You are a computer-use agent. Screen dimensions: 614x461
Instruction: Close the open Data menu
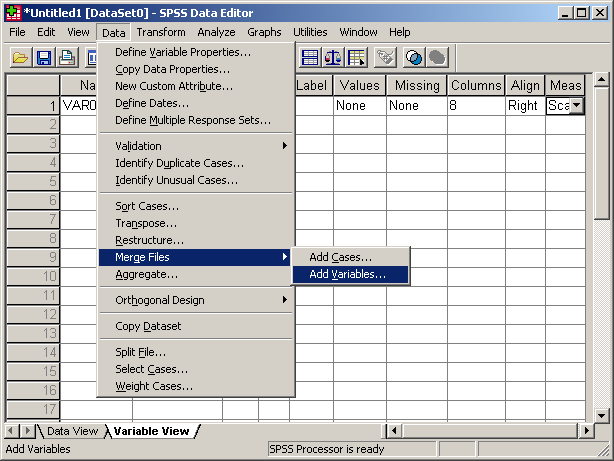click(x=114, y=33)
